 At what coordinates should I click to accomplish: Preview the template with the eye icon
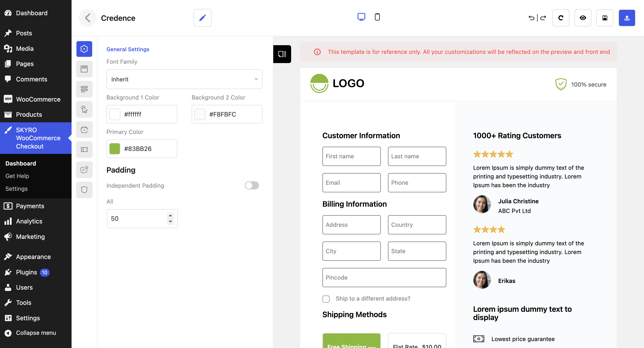pyautogui.click(x=583, y=18)
